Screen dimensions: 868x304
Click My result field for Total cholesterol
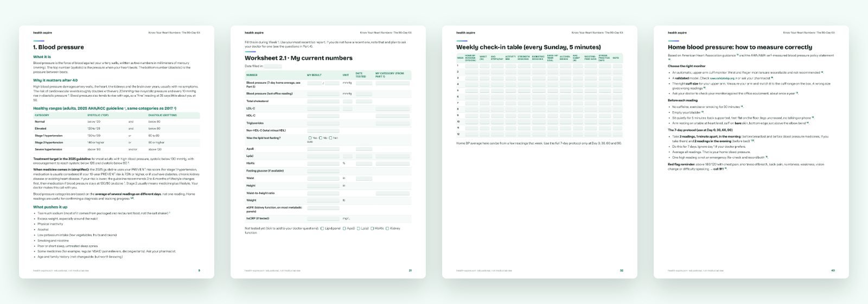tap(323, 101)
